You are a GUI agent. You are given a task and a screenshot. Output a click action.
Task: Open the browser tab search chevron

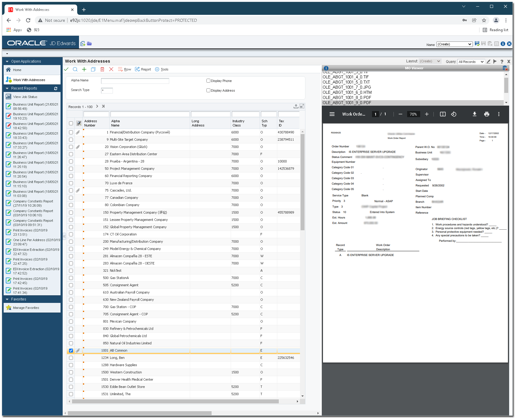tap(463, 6)
